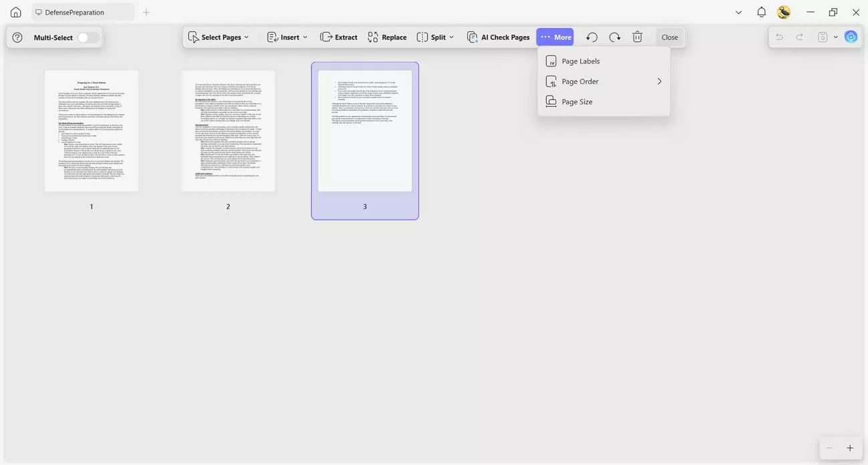This screenshot has width=868, height=465.
Task: Click the zoom in plus control
Action: (850, 448)
